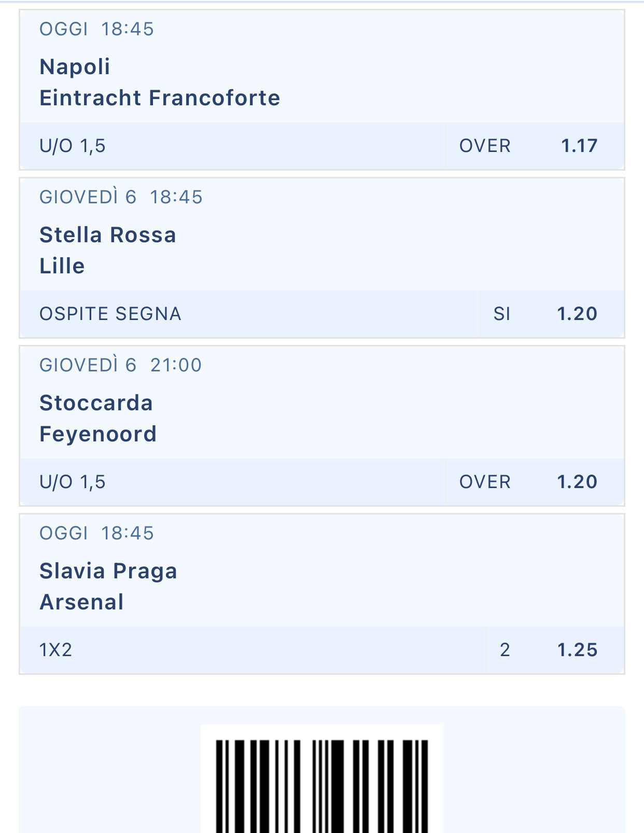
Task: Tap the 1.25 odds for Arsenal win
Action: click(x=577, y=650)
